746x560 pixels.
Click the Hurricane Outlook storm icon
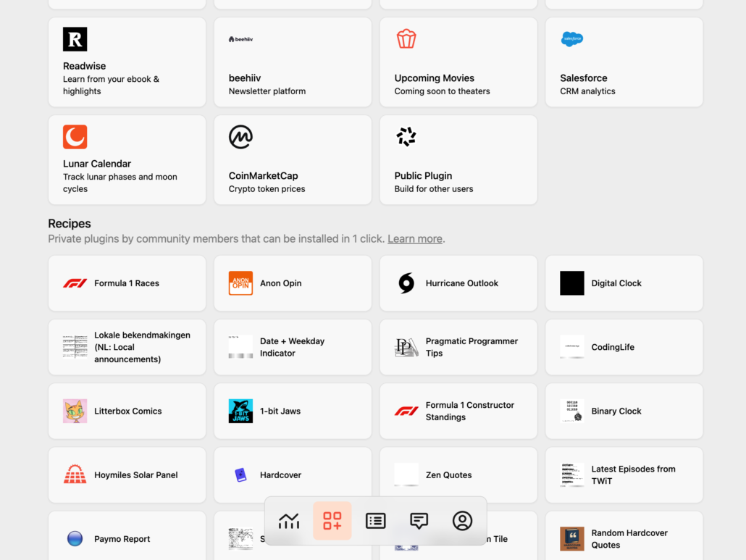406,283
